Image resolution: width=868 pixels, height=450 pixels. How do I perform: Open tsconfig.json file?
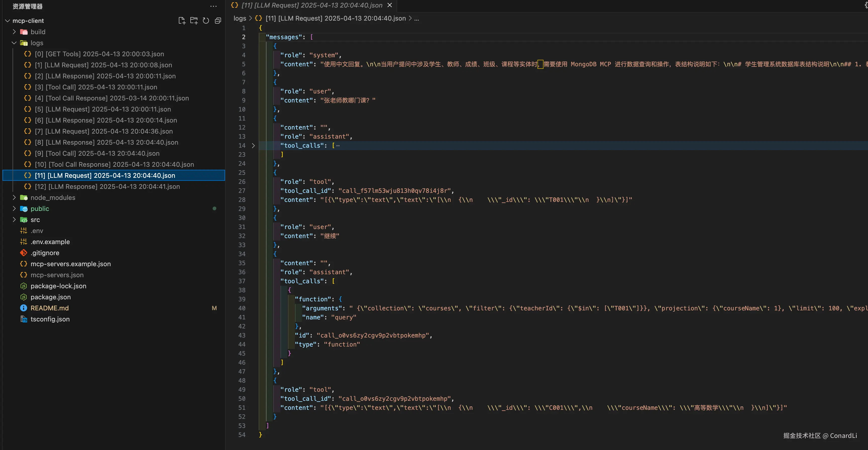click(x=50, y=319)
